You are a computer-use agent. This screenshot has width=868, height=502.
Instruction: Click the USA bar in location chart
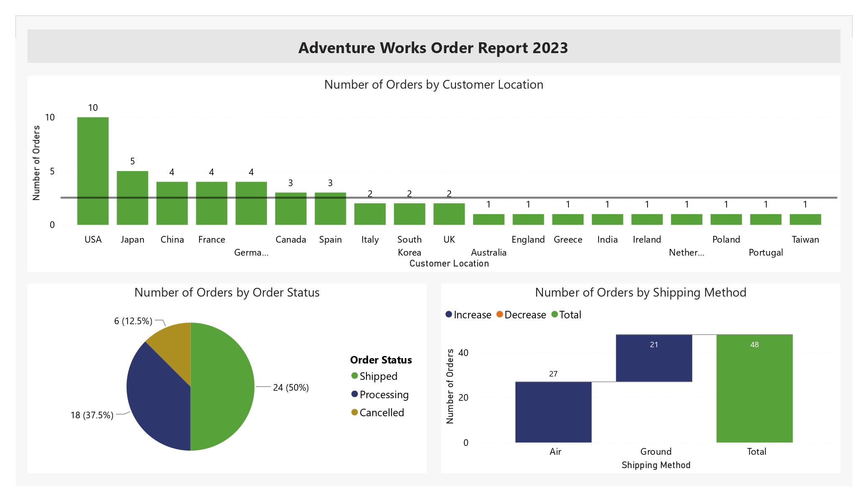[93, 171]
